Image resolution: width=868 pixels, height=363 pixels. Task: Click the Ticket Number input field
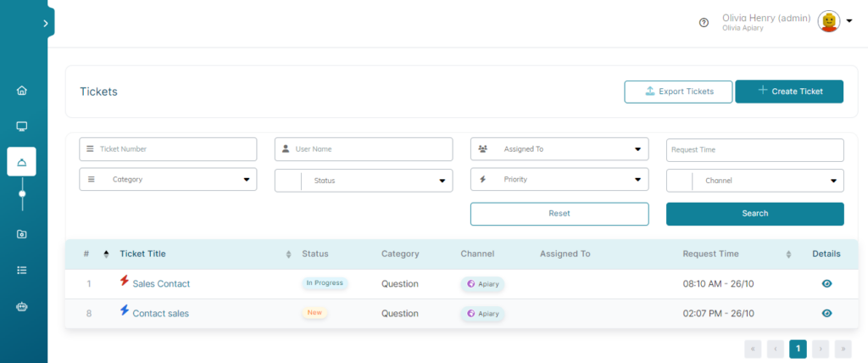[x=168, y=149]
